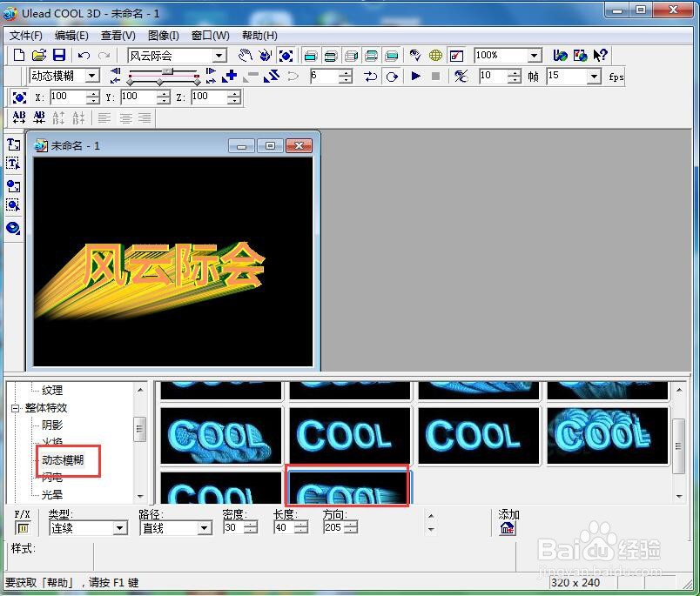Click the Add effect house icon
The height and width of the screenshot is (596, 700).
point(508,529)
